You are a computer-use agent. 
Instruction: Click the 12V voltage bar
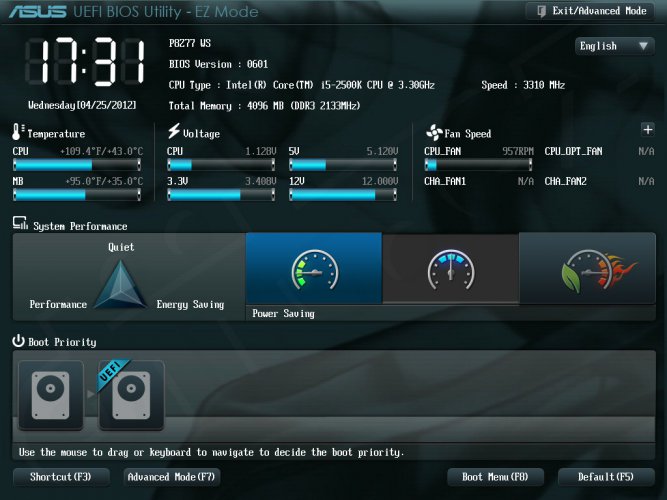click(x=343, y=195)
